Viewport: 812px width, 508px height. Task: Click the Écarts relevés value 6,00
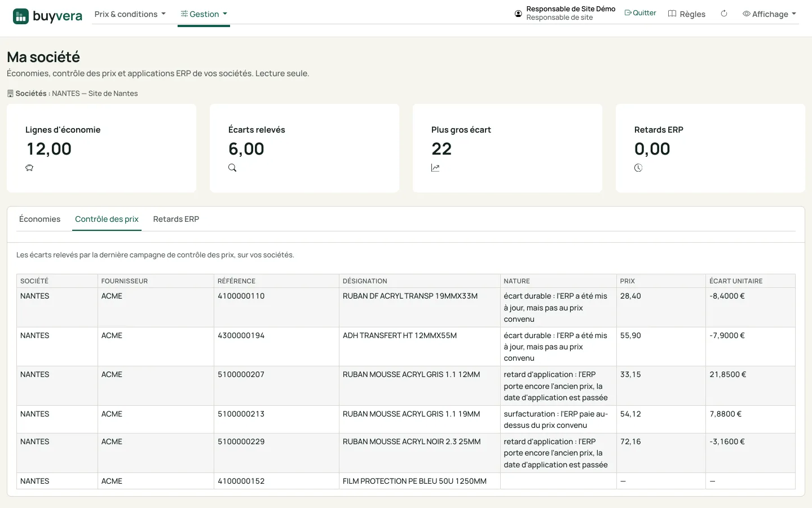click(x=246, y=149)
